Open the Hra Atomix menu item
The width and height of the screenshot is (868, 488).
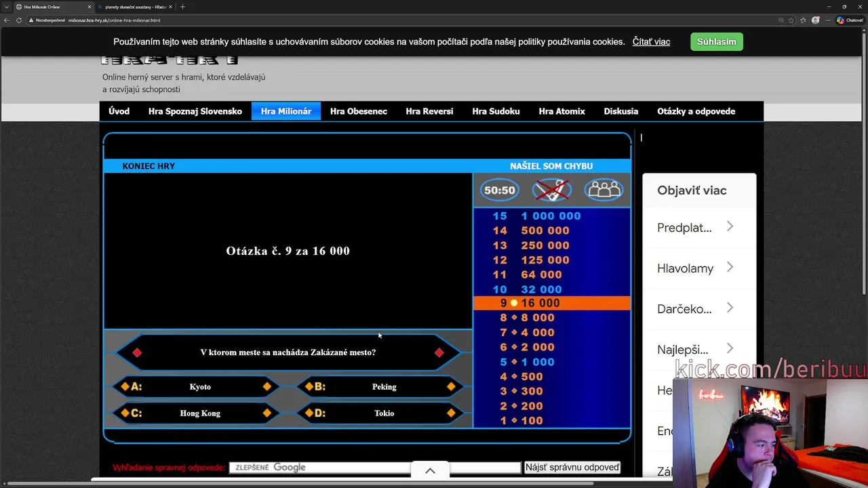tap(561, 111)
